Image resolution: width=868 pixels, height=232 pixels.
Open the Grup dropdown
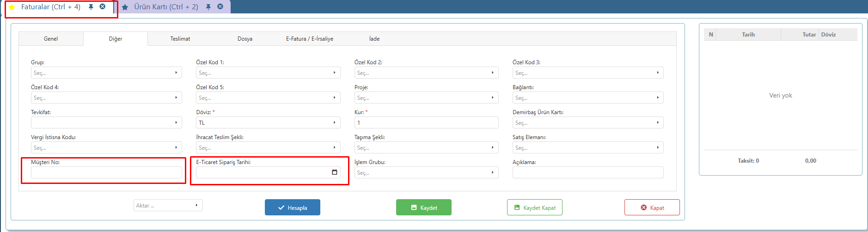[x=106, y=73]
